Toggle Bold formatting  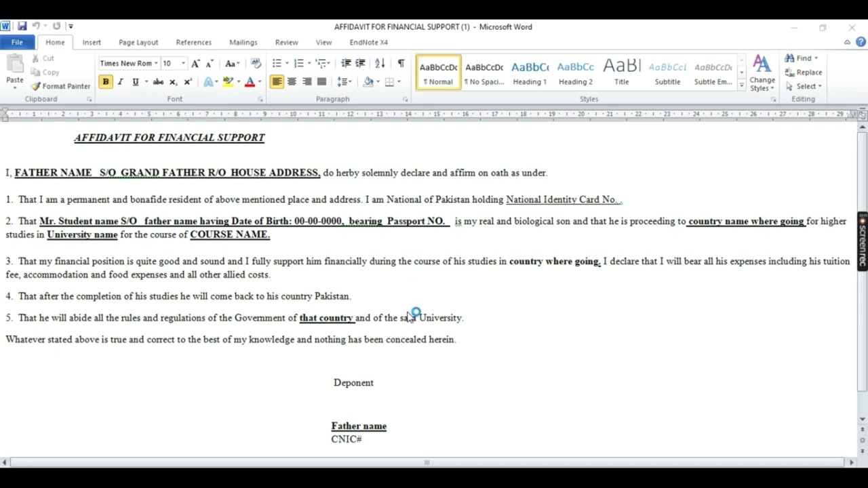point(106,82)
